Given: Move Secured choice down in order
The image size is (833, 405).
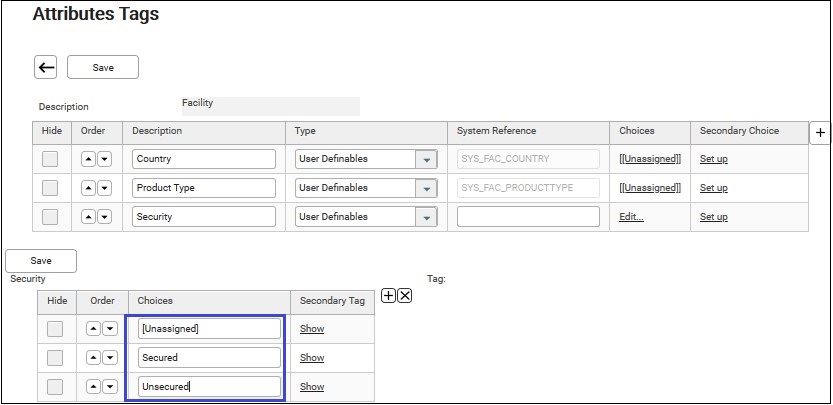Looking at the screenshot, I should pyautogui.click(x=109, y=358).
